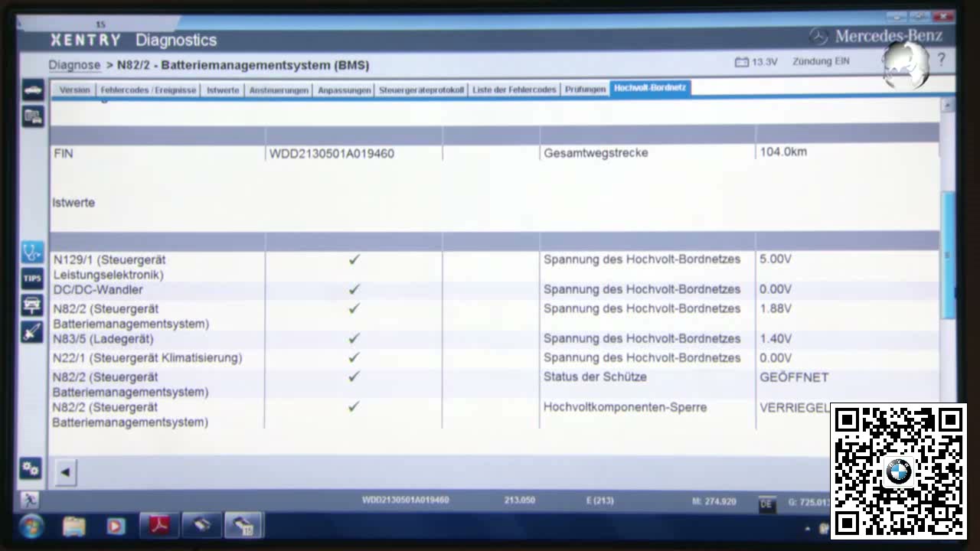
Task: Launch Windows Explorer from the taskbar
Action: pos(74,527)
